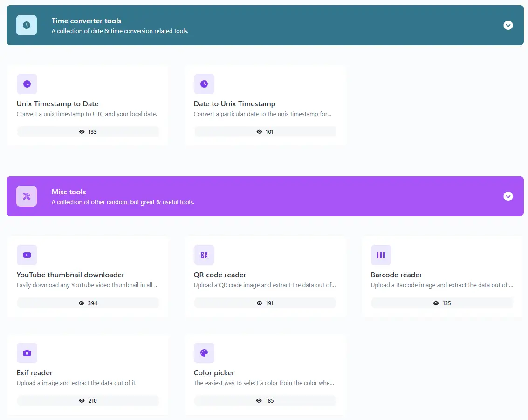
Task: Click the Unix Timestamp to Date clock icon
Action: coord(27,84)
